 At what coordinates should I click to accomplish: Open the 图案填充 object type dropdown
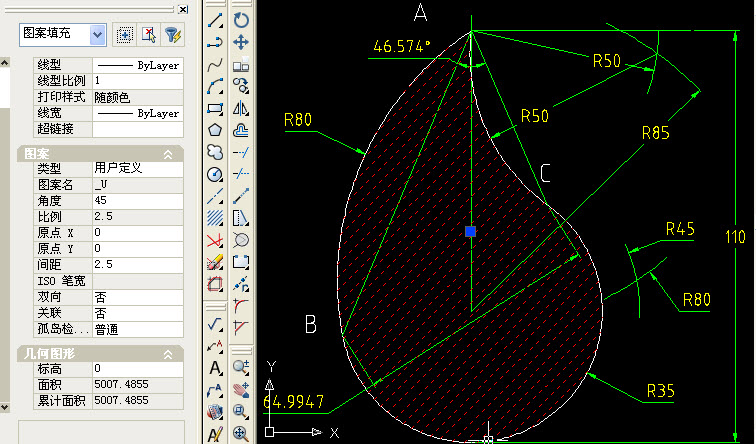tap(97, 35)
